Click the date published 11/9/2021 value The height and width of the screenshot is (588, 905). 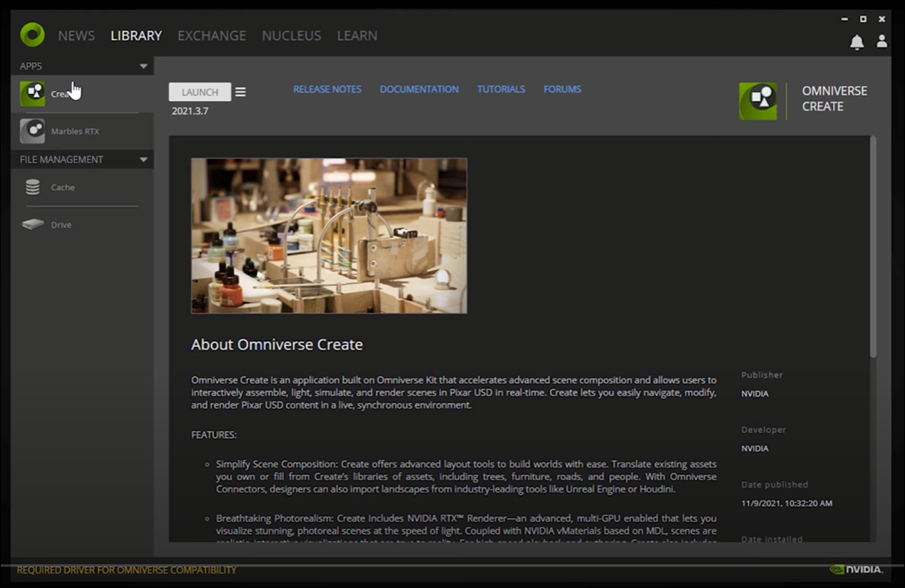[x=786, y=503]
